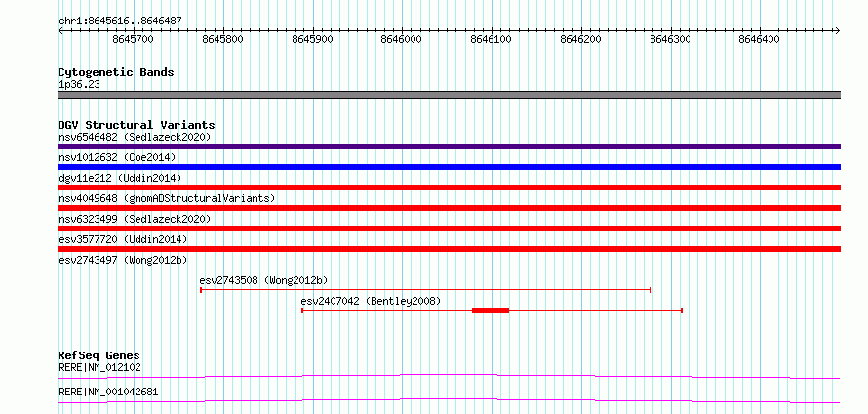The image size is (868, 414).
Task: Open variant nsv4049648 (gnomADStructuralVariants) label
Action: 167,198
